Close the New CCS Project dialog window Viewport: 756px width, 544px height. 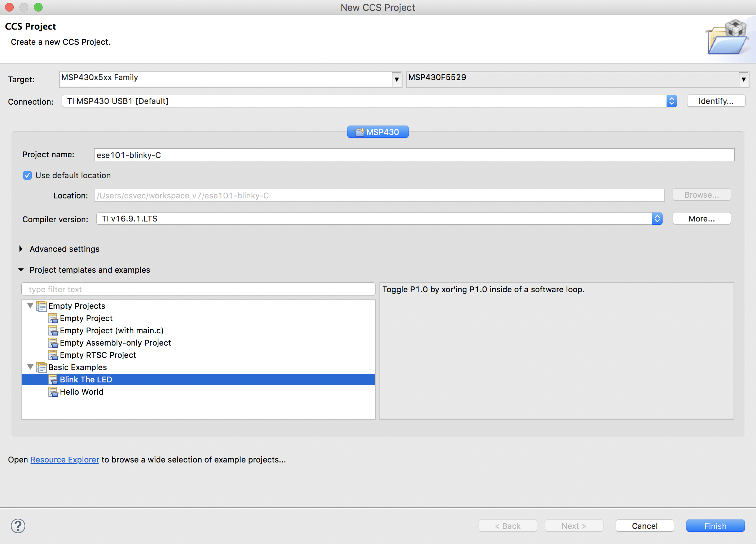pos(10,7)
